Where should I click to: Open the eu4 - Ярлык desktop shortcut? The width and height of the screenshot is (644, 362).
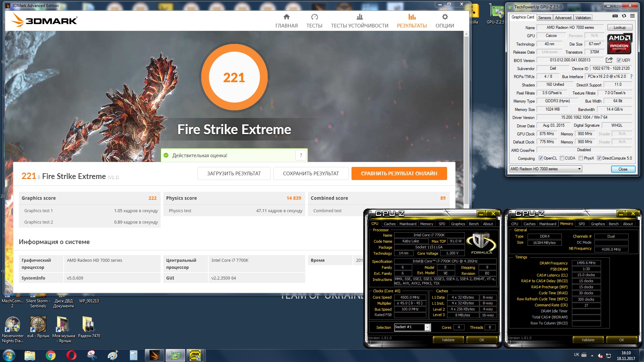38,327
